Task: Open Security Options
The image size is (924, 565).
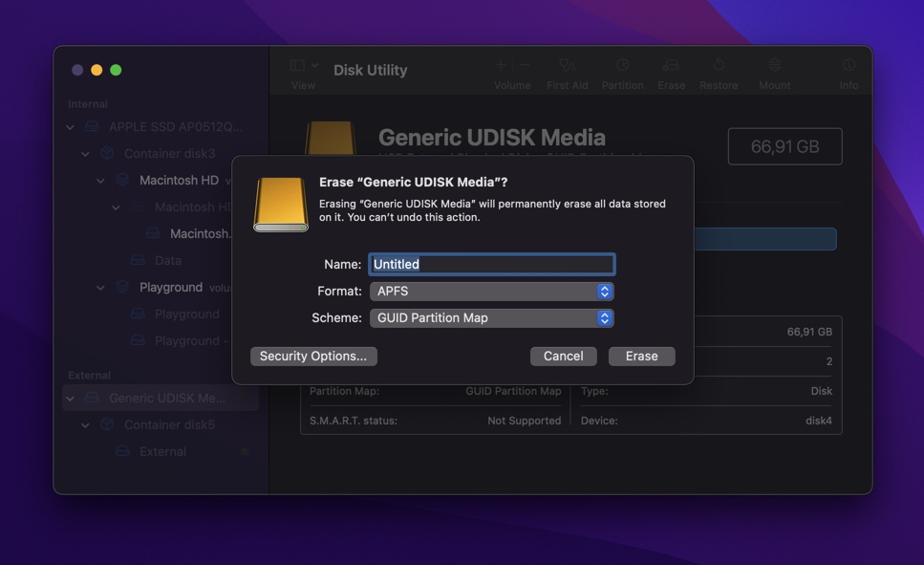Action: 313,357
